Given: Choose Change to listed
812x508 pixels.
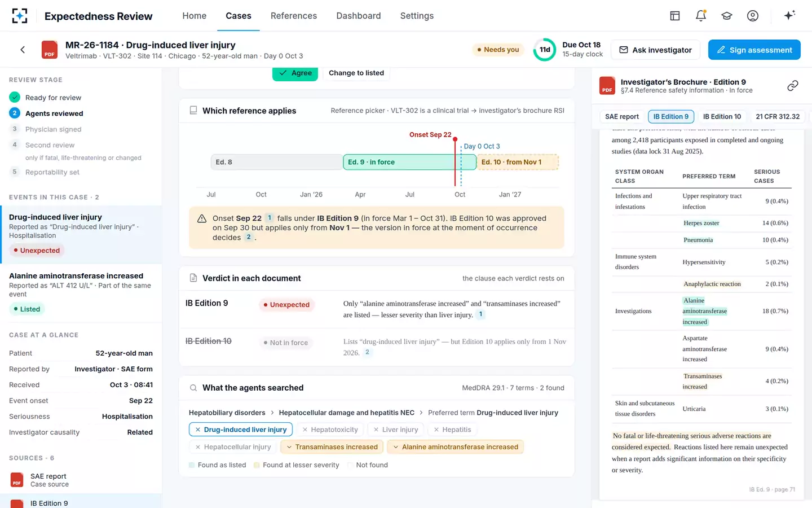Looking at the screenshot, I should coord(356,73).
